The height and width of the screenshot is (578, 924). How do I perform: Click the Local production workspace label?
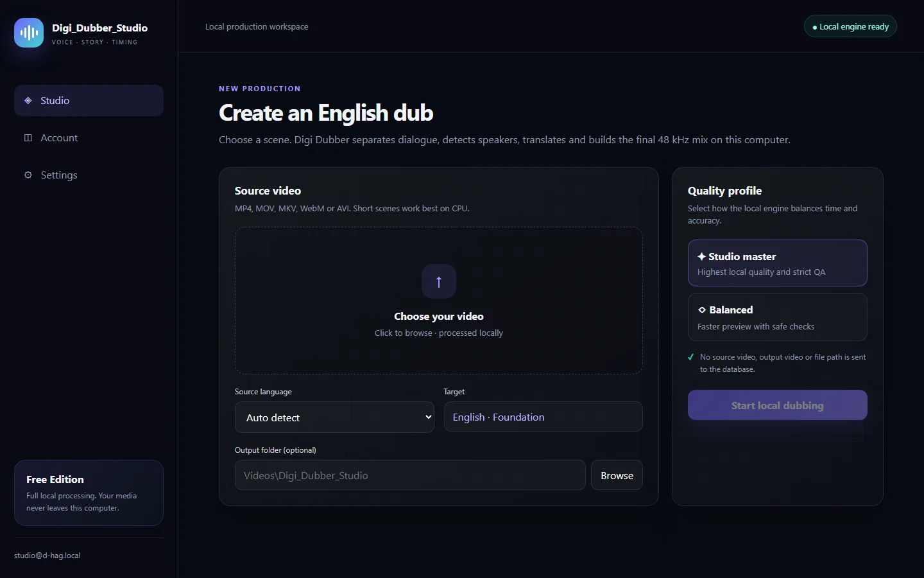[257, 26]
